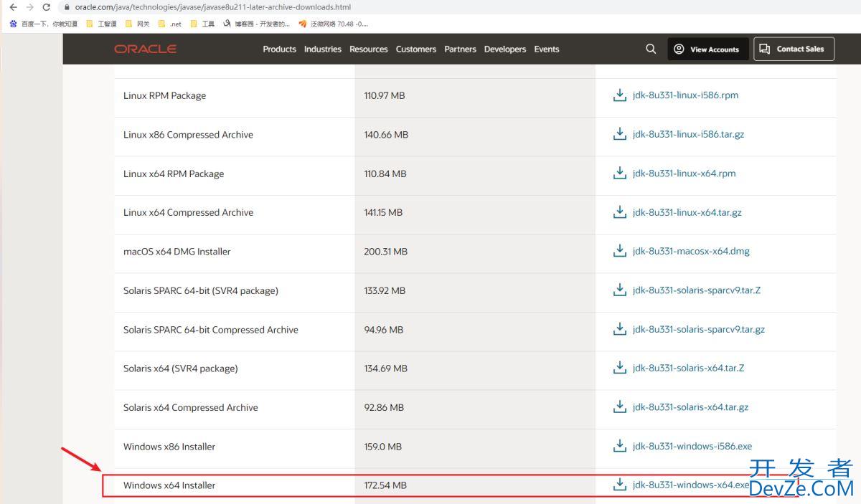Select Windows x64 Installer text

tap(169, 485)
